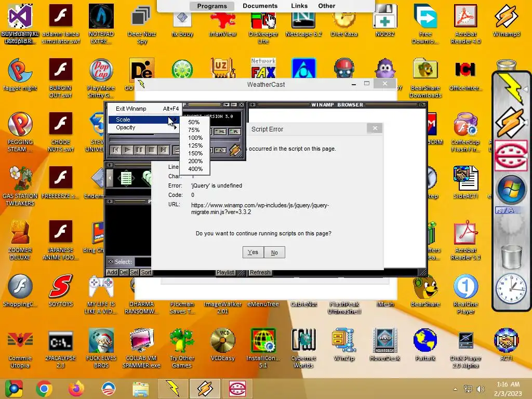The image size is (532, 399).
Task: Open Cybernet Worlds desktop icon
Action: (x=303, y=348)
